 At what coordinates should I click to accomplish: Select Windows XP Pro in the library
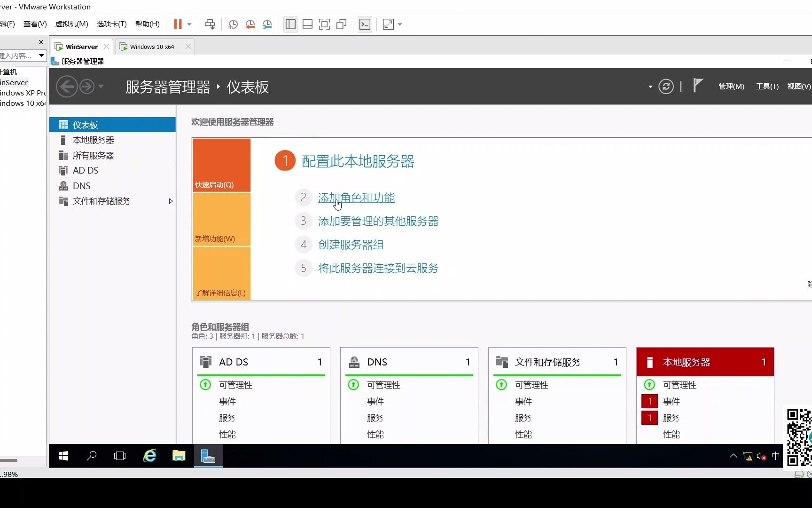tap(23, 93)
